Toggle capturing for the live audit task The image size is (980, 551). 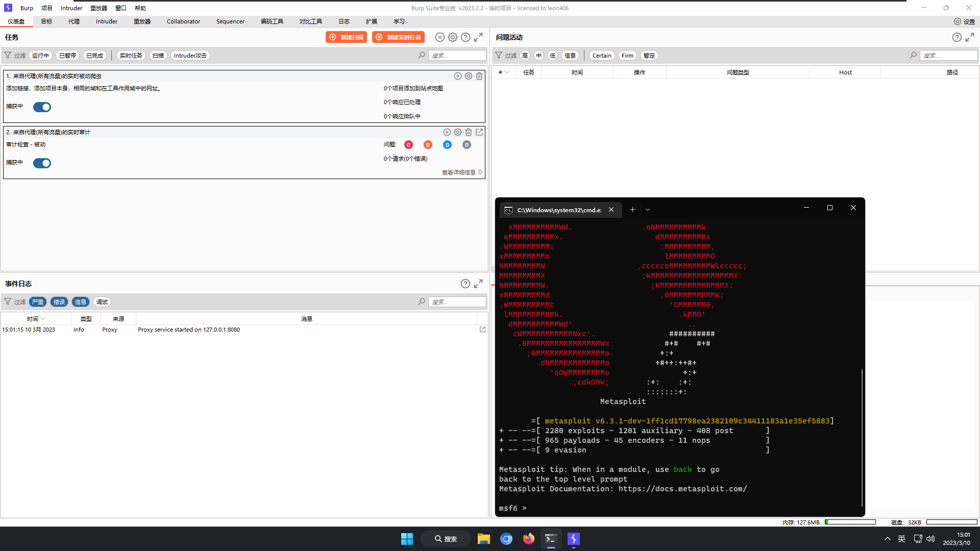point(42,163)
